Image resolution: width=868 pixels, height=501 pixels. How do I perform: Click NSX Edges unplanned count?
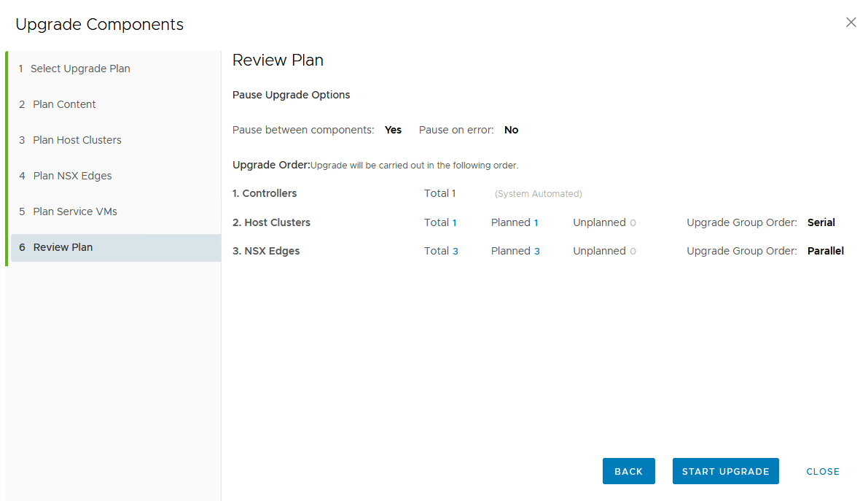pos(633,252)
